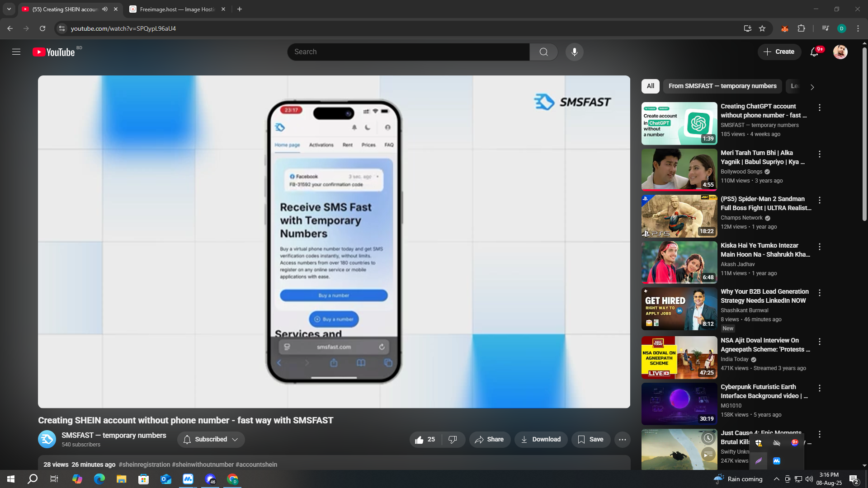This screenshot has height=488, width=868.
Task: Select From SMSFAST temporary numbers chip
Action: (722, 86)
